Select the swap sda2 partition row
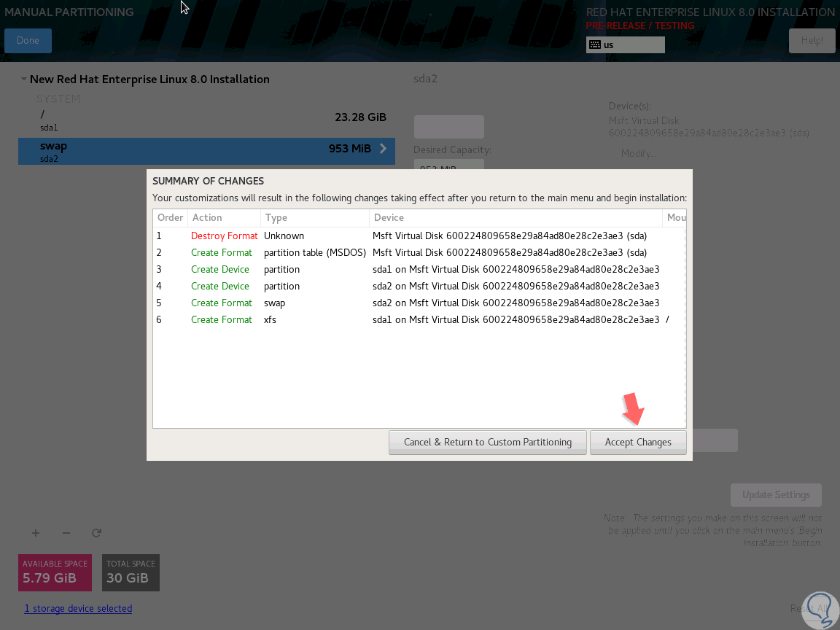This screenshot has width=840, height=630. [x=206, y=152]
